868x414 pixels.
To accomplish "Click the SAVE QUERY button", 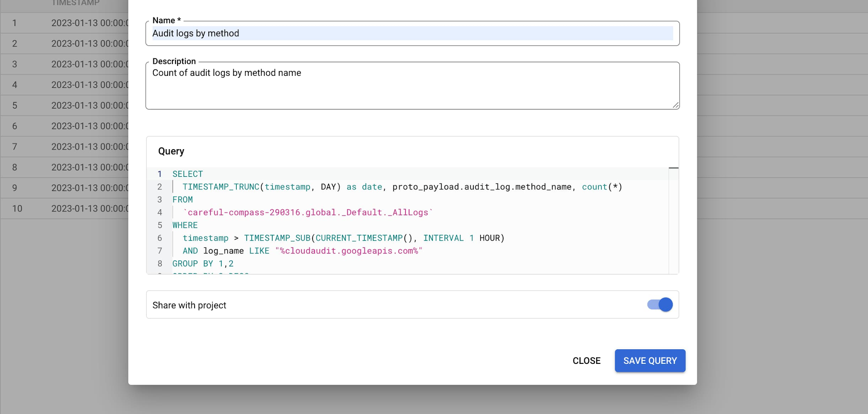I will point(649,361).
